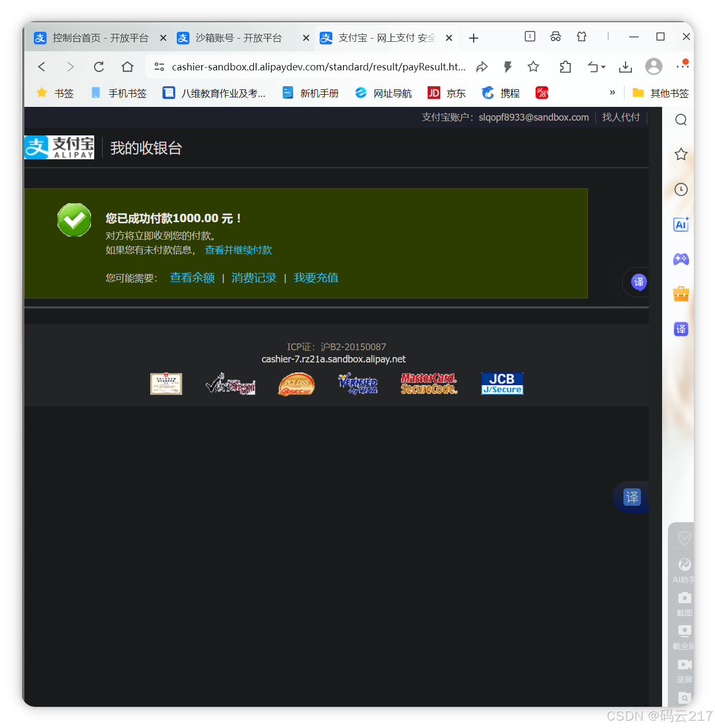This screenshot has height=728, width=715.
Task: Open 京东 bookmark
Action: (447, 93)
